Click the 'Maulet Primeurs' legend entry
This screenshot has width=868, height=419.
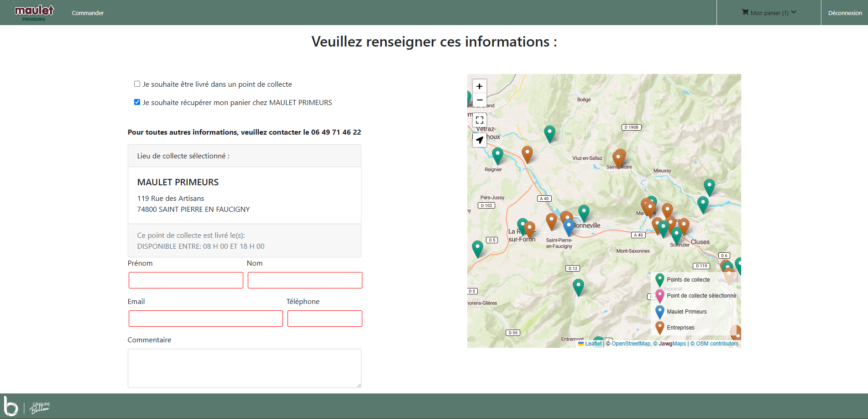686,312
